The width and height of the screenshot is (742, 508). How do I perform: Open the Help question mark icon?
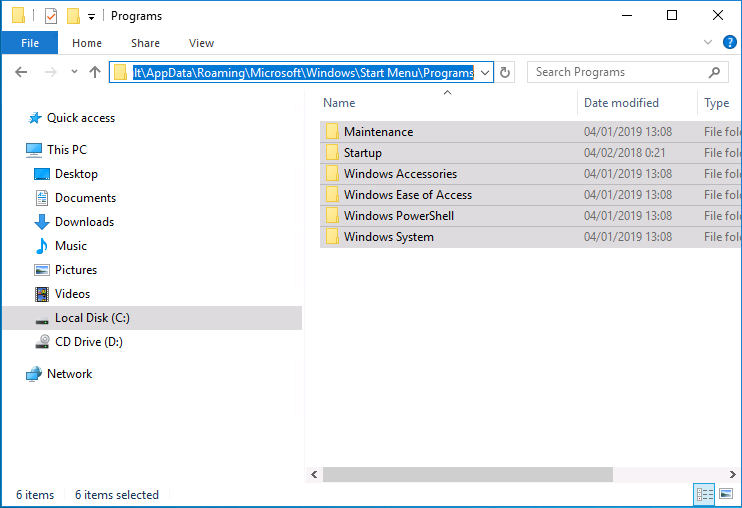click(x=729, y=43)
